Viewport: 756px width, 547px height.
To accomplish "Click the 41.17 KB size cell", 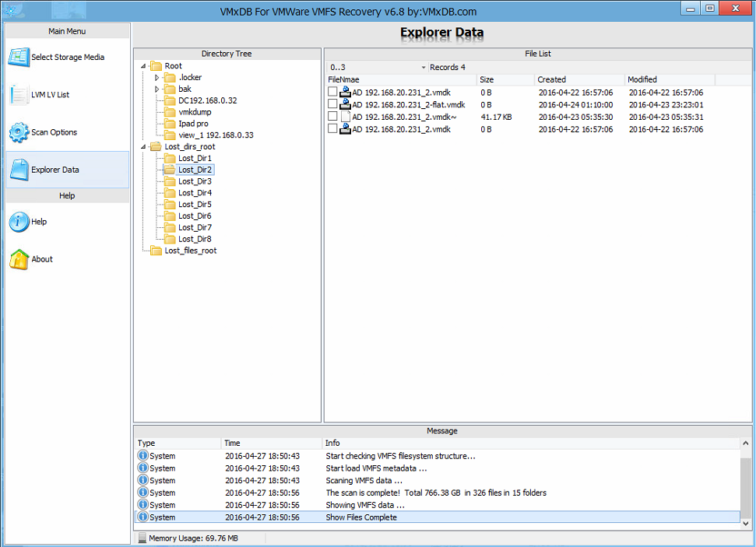I will 496,117.
